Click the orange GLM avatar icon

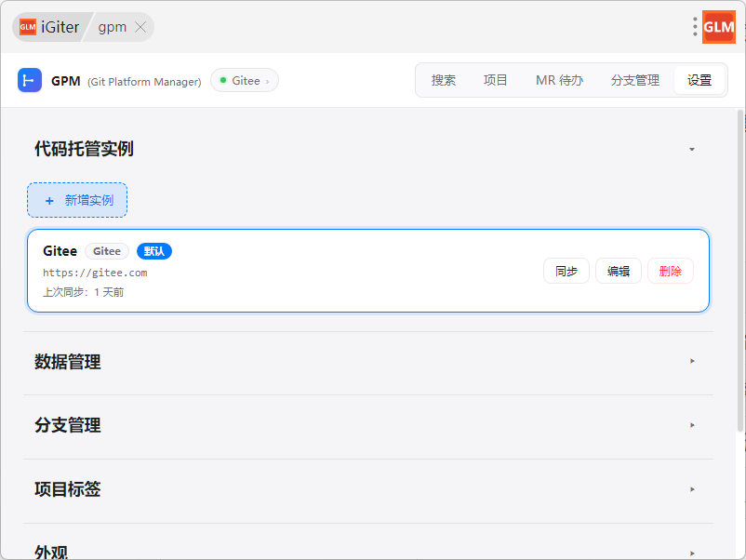point(719,27)
